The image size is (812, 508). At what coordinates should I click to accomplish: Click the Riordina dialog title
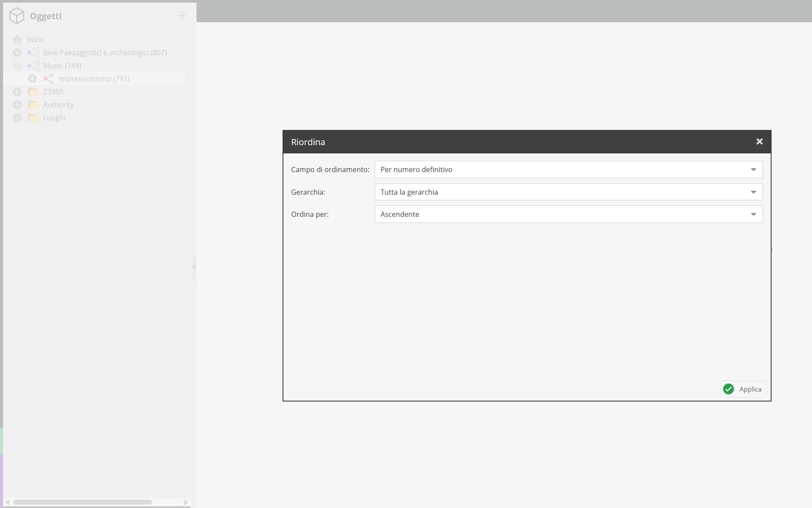coord(308,142)
